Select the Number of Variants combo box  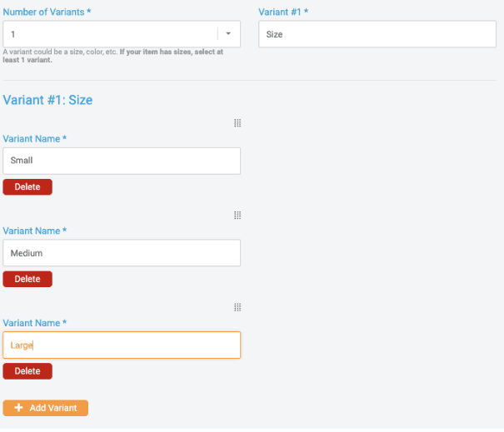coord(122,34)
